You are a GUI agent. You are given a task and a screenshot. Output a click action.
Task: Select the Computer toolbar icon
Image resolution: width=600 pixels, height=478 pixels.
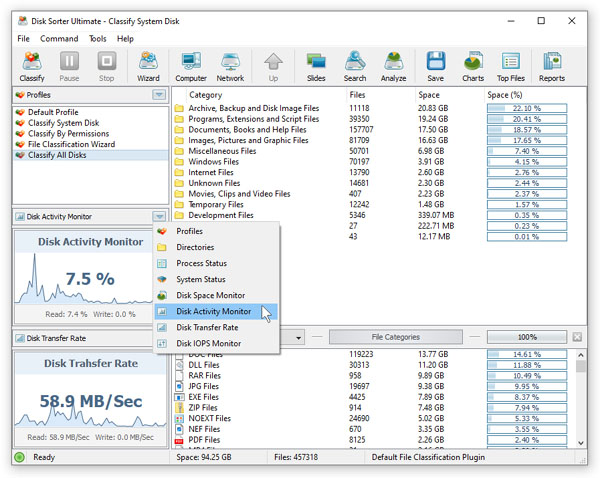coord(191,67)
